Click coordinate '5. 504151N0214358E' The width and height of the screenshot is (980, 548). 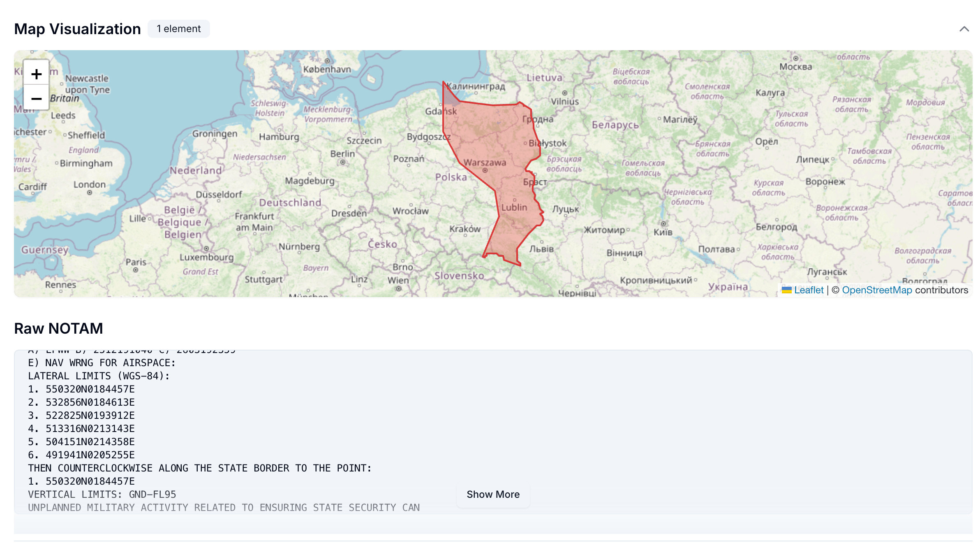coord(81,442)
